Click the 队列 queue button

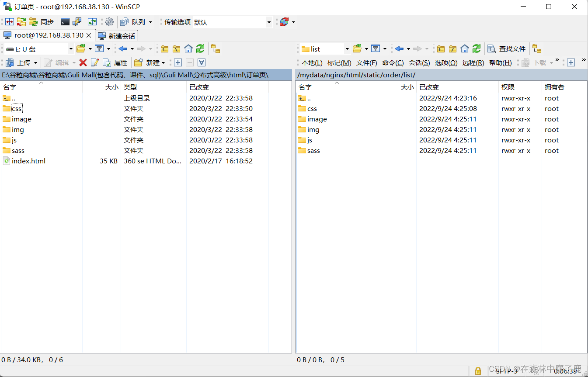(133, 22)
